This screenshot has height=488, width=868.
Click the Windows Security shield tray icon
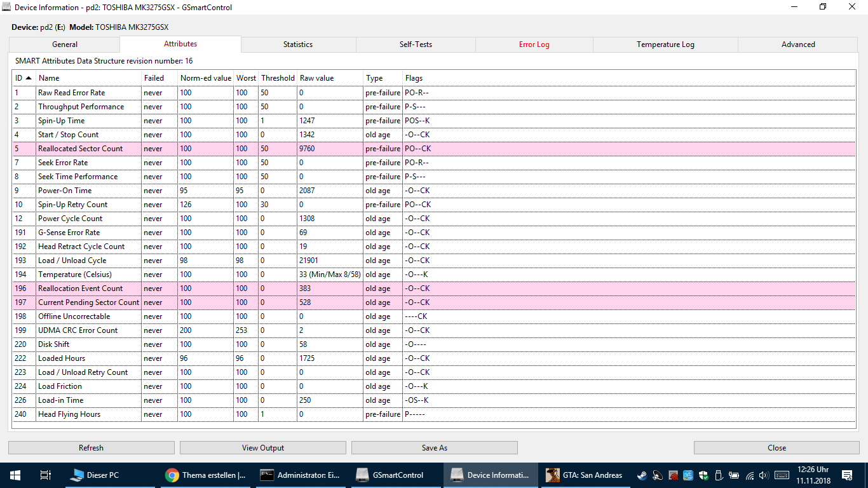703,475
